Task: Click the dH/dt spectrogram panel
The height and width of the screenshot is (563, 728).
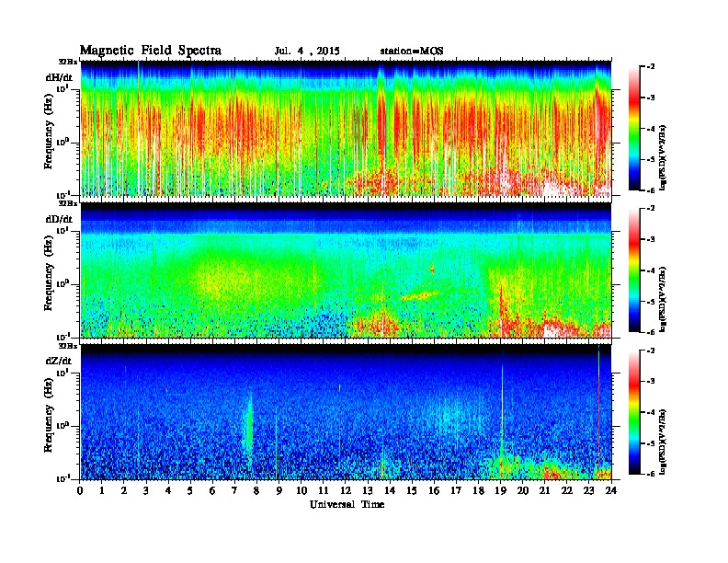Action: tap(347, 128)
